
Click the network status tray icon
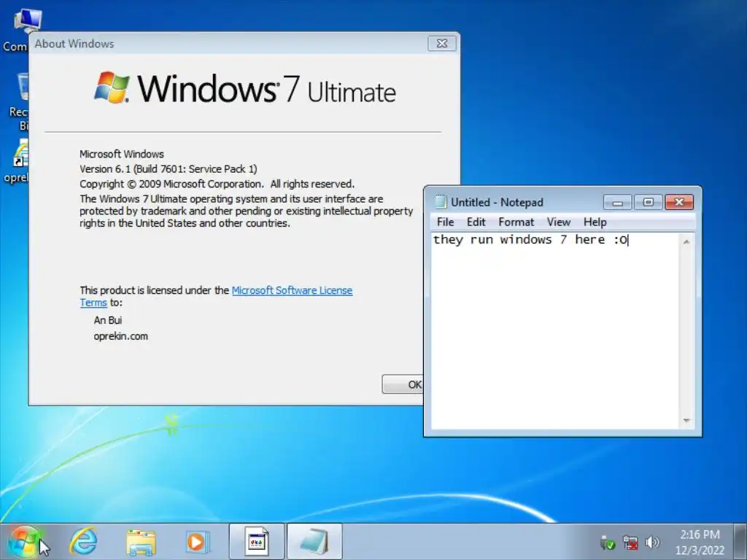tap(630, 542)
